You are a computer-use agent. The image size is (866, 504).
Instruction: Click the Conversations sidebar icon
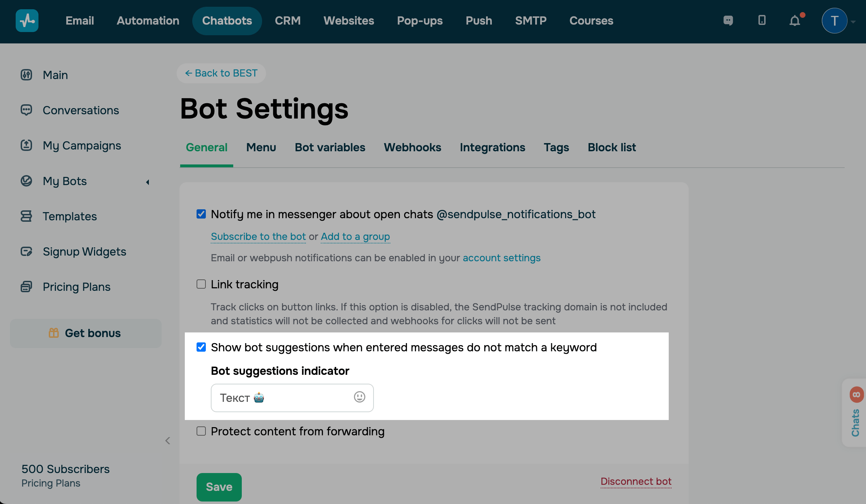tap(26, 110)
